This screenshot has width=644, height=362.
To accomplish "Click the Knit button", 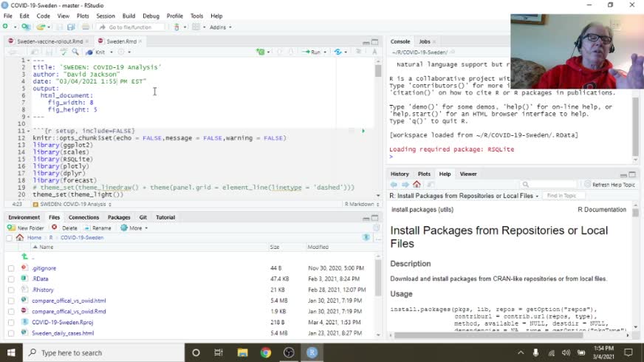I will coord(96,52).
